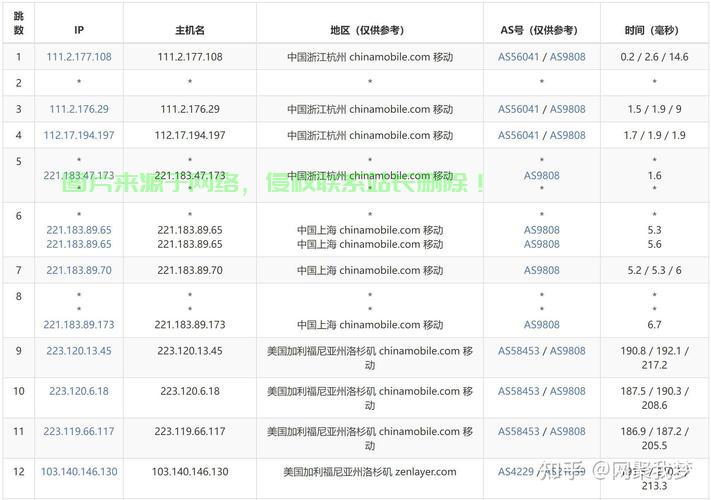Open IP link 103.140.146.130 in hop 12

pyautogui.click(x=79, y=472)
